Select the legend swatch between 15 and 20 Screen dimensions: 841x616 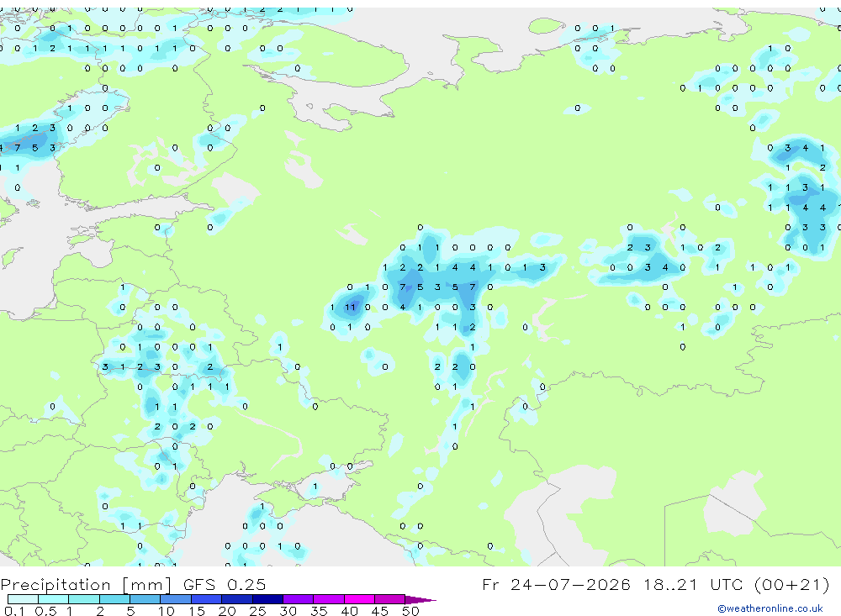207,599
